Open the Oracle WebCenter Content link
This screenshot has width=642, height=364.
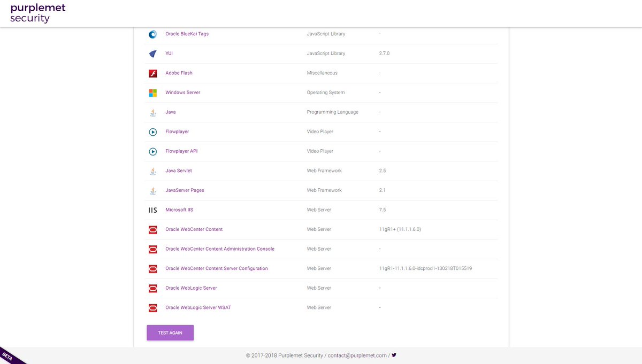coord(194,229)
